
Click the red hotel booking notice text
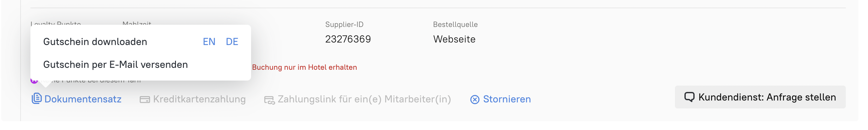304,67
